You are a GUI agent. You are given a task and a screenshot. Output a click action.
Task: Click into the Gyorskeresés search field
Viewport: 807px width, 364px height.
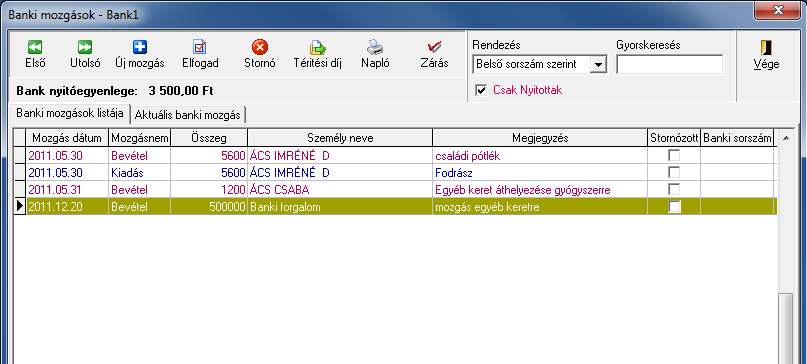click(x=669, y=64)
